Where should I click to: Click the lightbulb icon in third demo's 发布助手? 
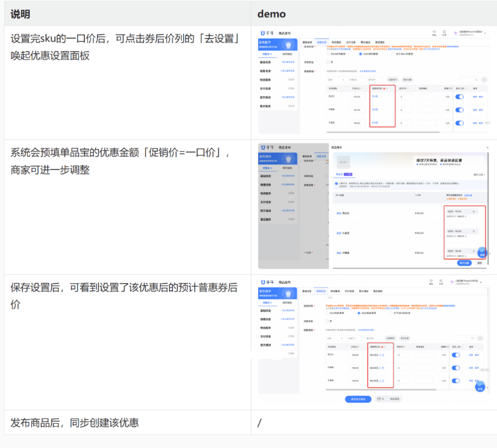[288, 293]
